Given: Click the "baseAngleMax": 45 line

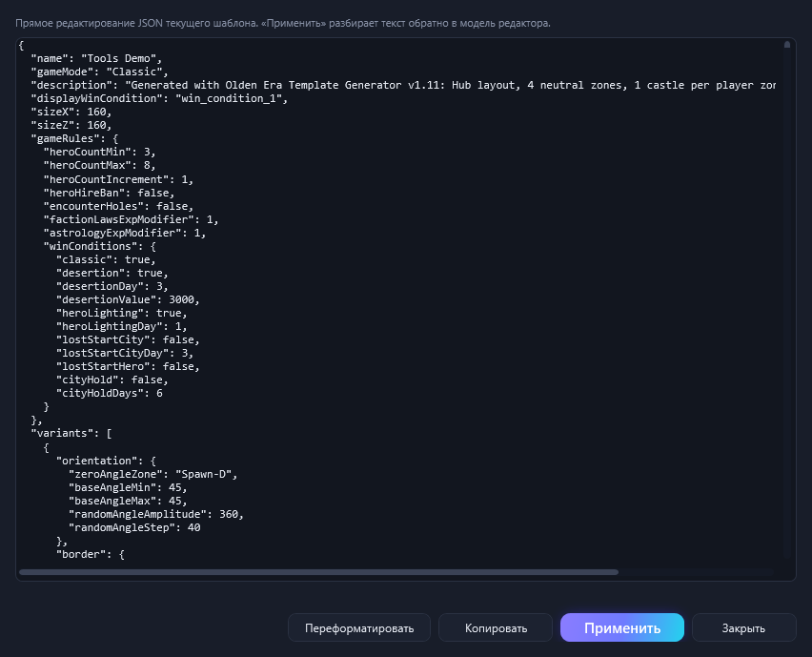Looking at the screenshot, I should 128,501.
